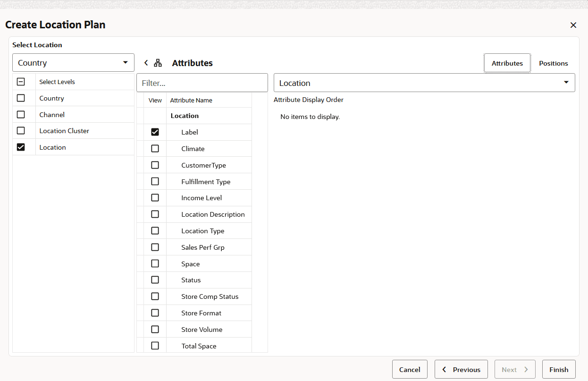Image resolution: width=588 pixels, height=381 pixels.
Task: Click the back chevron beside Attributes header
Action: (146, 62)
